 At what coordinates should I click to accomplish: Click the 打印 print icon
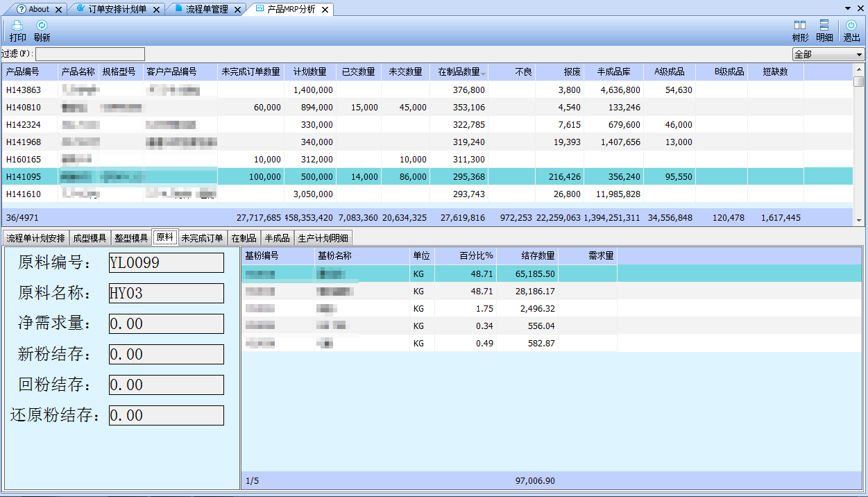(17, 26)
